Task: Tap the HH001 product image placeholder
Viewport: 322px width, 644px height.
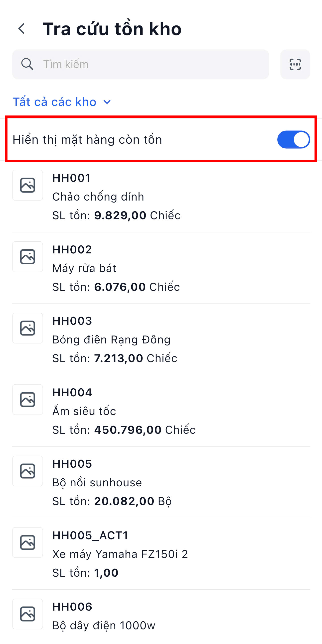Action: [x=27, y=185]
